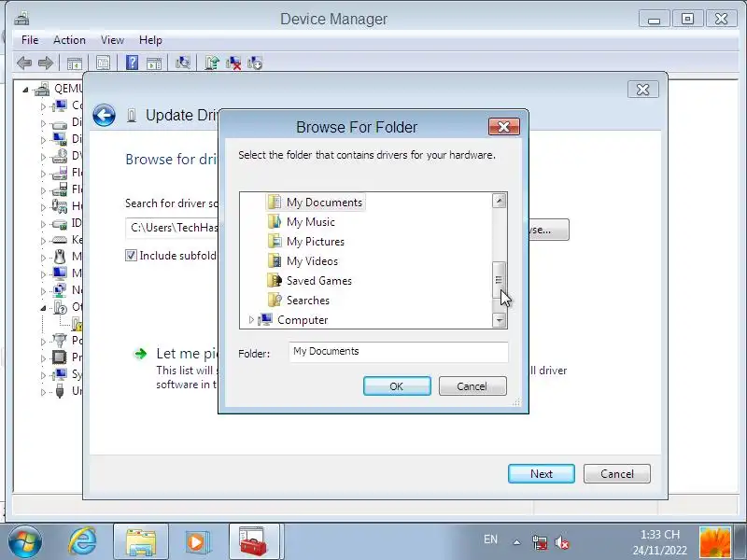747x560 pixels.
Task: Click the Update Driver wizard back arrow
Action: [x=104, y=115]
